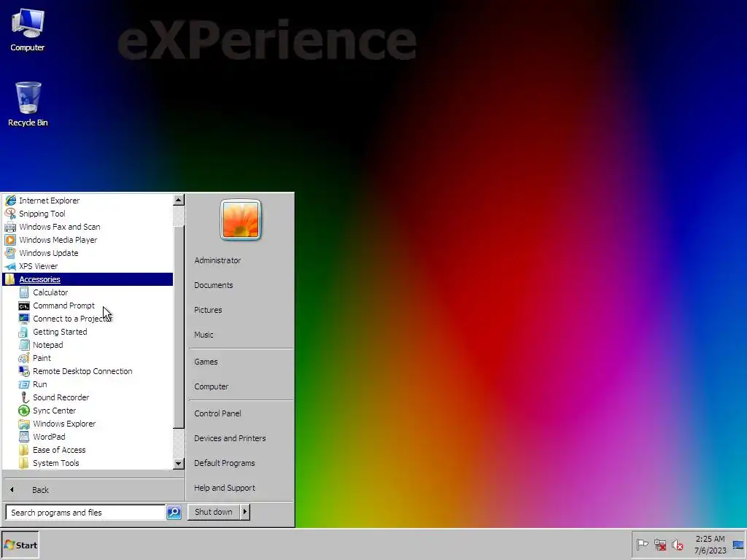Click the muted volume tray icon

coord(677,544)
